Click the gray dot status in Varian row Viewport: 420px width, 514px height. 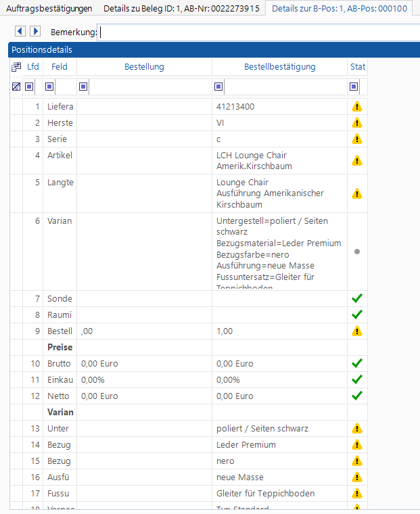tap(356, 252)
